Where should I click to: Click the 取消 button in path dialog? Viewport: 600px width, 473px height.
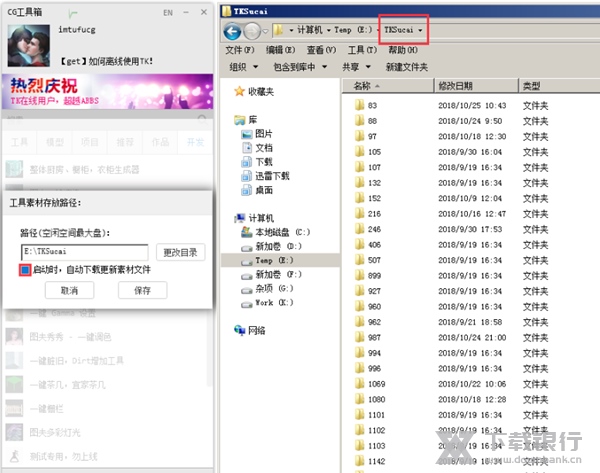69,290
